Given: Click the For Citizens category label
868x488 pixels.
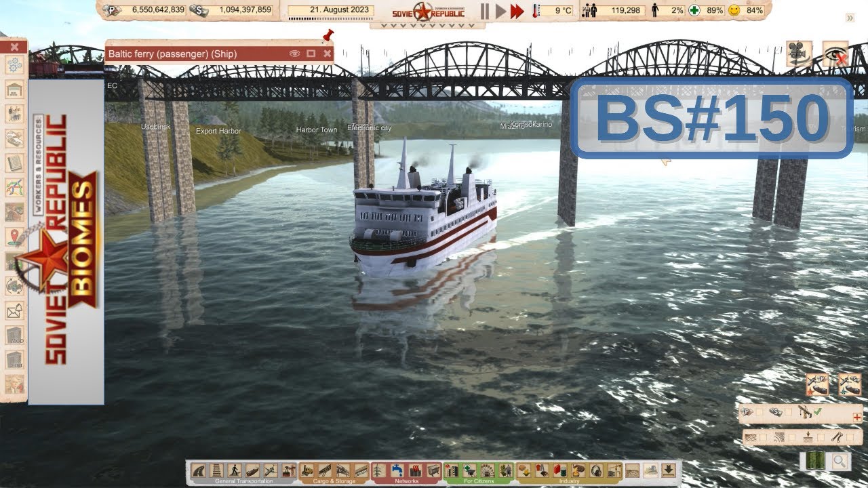Looking at the screenshot, I should pyautogui.click(x=479, y=481).
